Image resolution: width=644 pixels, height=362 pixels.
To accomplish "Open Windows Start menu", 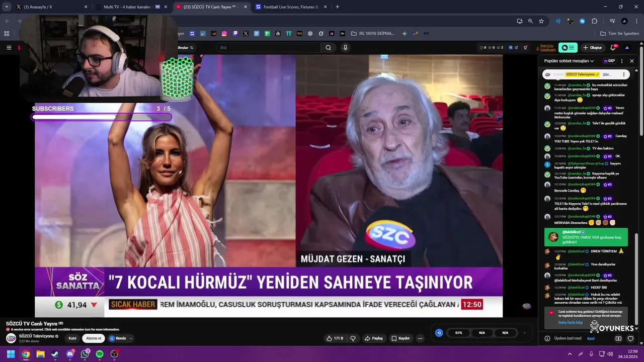I will click(x=11, y=354).
